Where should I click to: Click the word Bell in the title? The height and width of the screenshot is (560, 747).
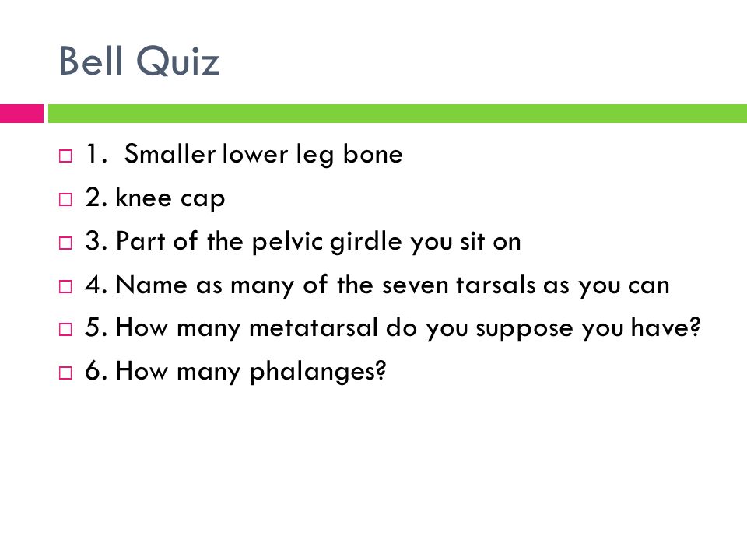coord(91,61)
